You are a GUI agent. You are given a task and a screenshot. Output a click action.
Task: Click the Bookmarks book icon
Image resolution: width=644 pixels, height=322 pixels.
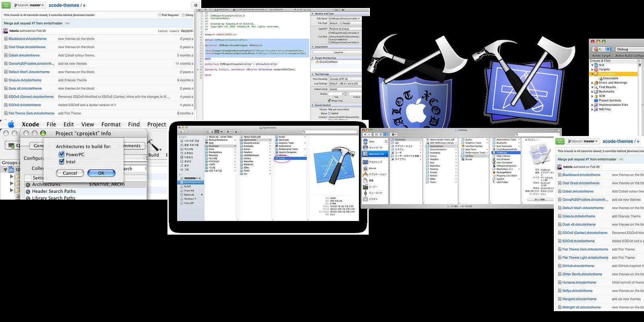click(597, 91)
